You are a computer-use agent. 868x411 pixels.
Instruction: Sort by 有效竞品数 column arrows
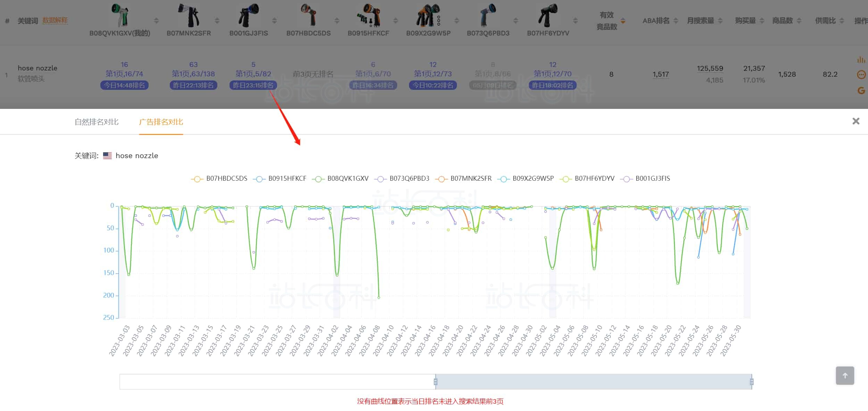pos(623,21)
